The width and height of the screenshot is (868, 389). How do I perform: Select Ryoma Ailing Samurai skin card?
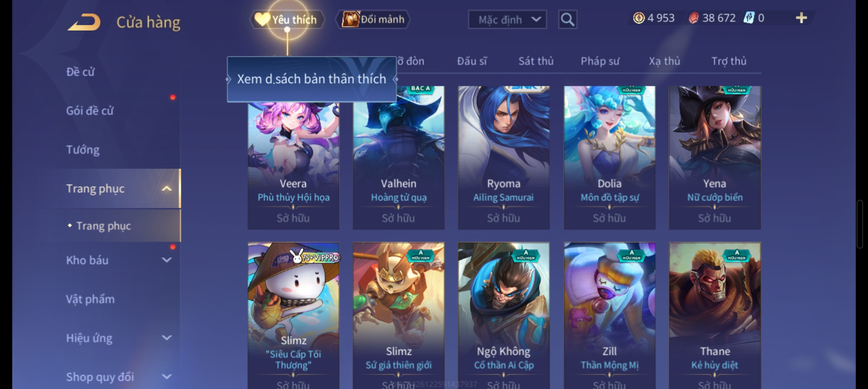[504, 158]
